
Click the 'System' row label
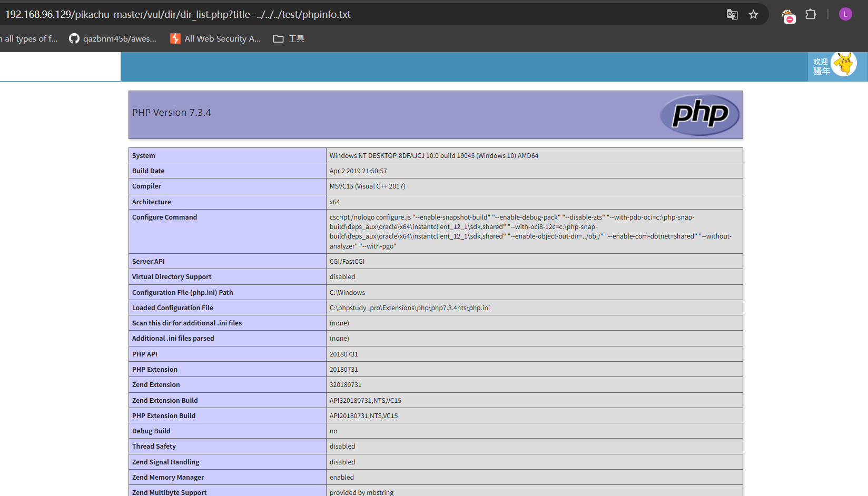coord(144,156)
